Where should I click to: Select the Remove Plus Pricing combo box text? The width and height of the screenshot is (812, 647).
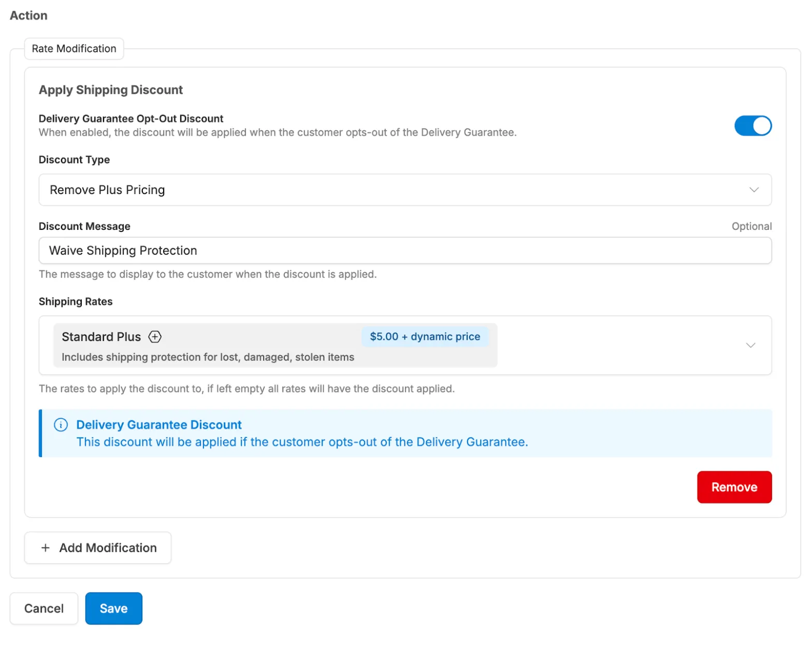(x=107, y=190)
